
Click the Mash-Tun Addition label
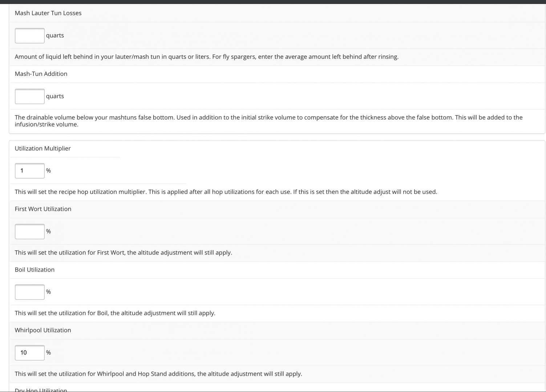[x=41, y=74]
